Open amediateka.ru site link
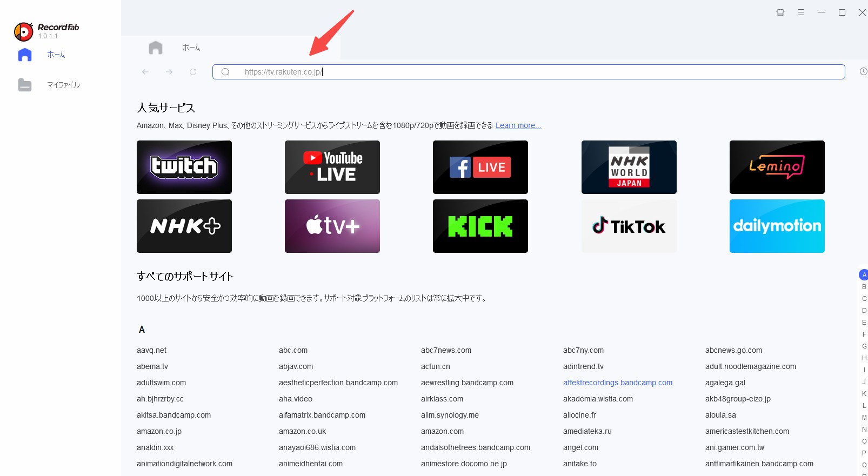868x476 pixels. pos(587,431)
